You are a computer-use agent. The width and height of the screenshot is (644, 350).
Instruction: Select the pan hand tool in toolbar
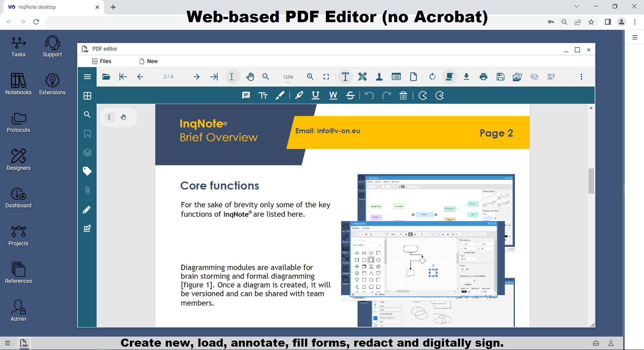[x=250, y=77]
